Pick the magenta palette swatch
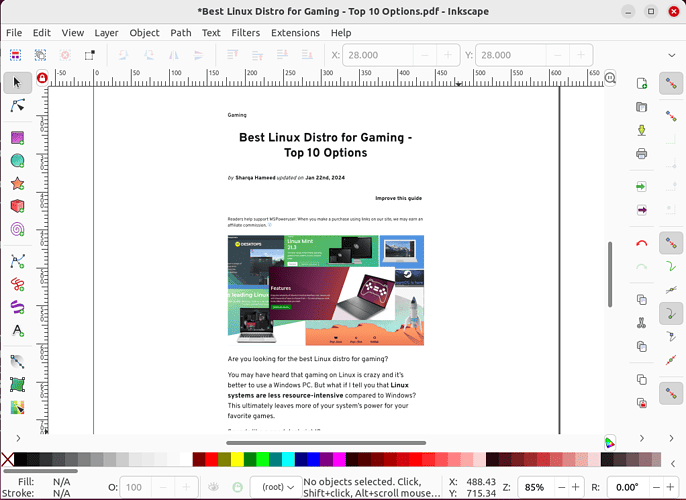686x500 pixels. click(339, 459)
